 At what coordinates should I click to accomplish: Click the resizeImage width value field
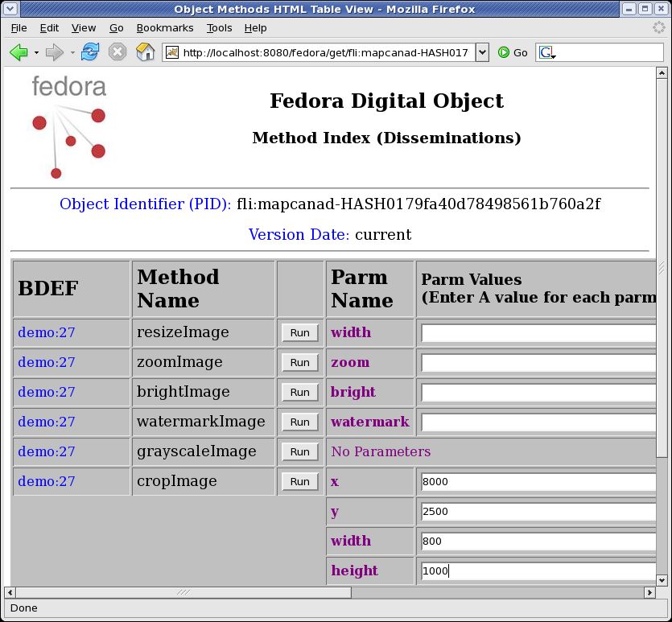click(x=538, y=333)
